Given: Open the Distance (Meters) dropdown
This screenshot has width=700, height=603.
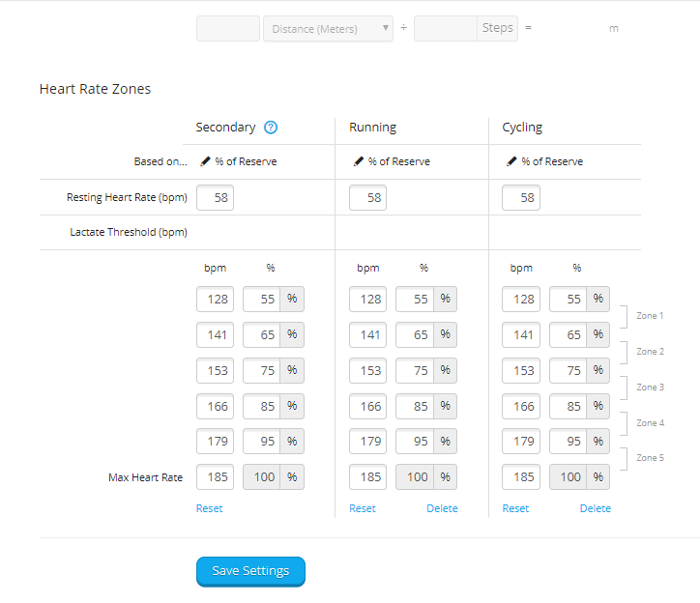Looking at the screenshot, I should [x=328, y=29].
